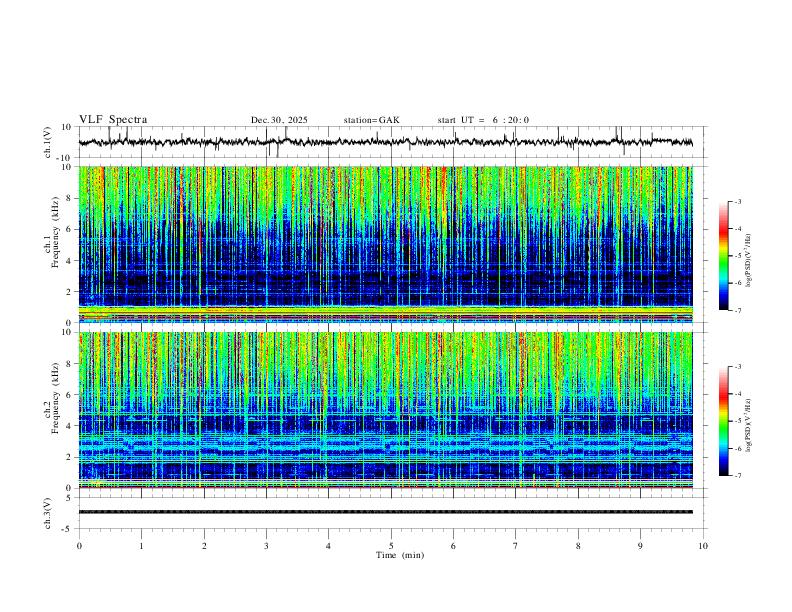Click the time axis tick label "8"
The image size is (792, 612).
click(578, 546)
